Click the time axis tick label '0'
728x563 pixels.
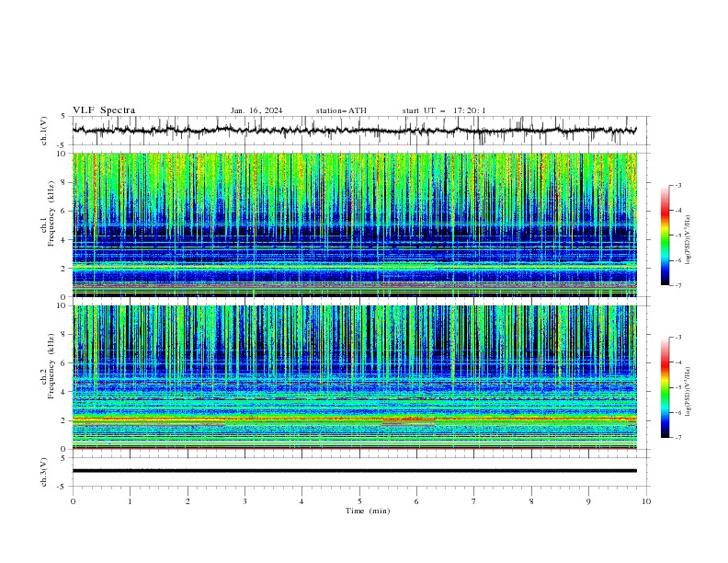click(73, 501)
